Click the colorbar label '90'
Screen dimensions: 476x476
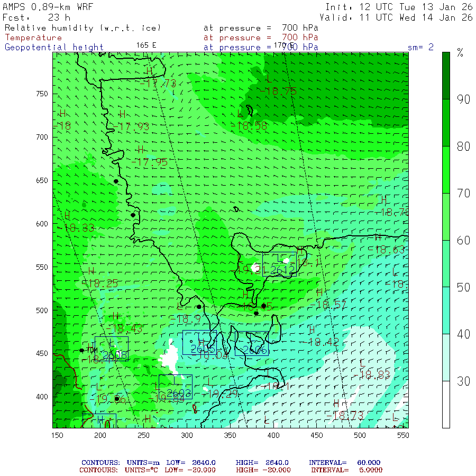tap(463, 99)
